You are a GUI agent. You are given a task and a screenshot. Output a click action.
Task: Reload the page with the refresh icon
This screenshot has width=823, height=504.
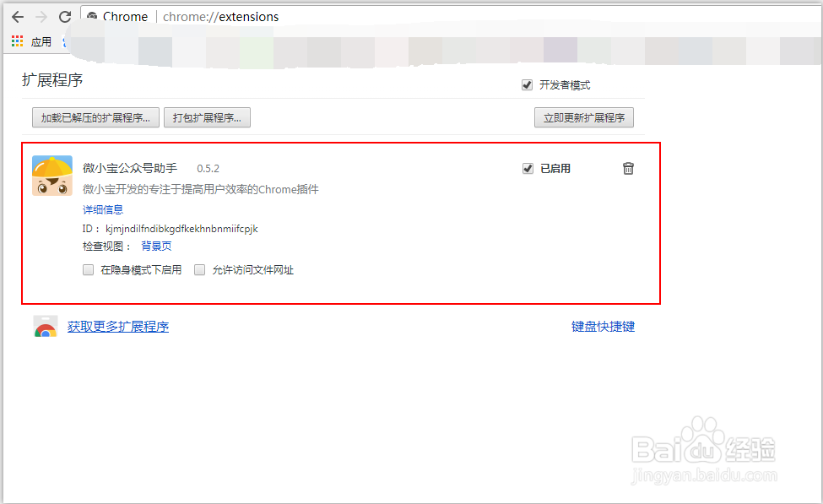point(64,17)
